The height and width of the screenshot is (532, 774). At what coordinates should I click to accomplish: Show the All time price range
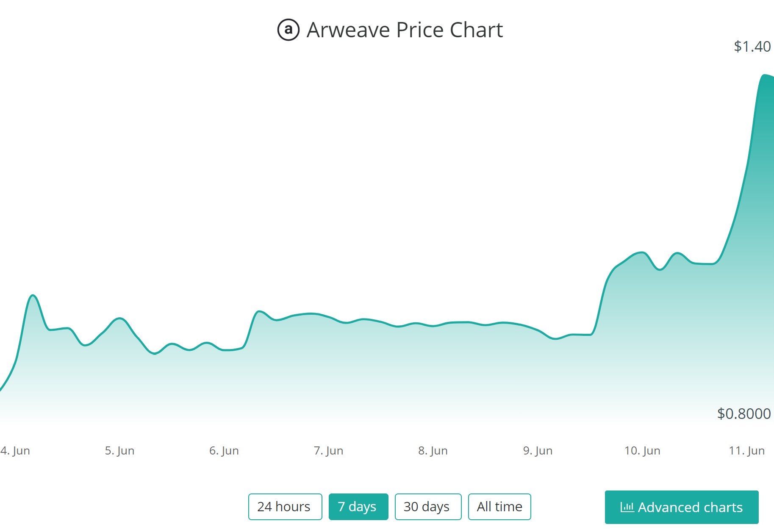(499, 507)
